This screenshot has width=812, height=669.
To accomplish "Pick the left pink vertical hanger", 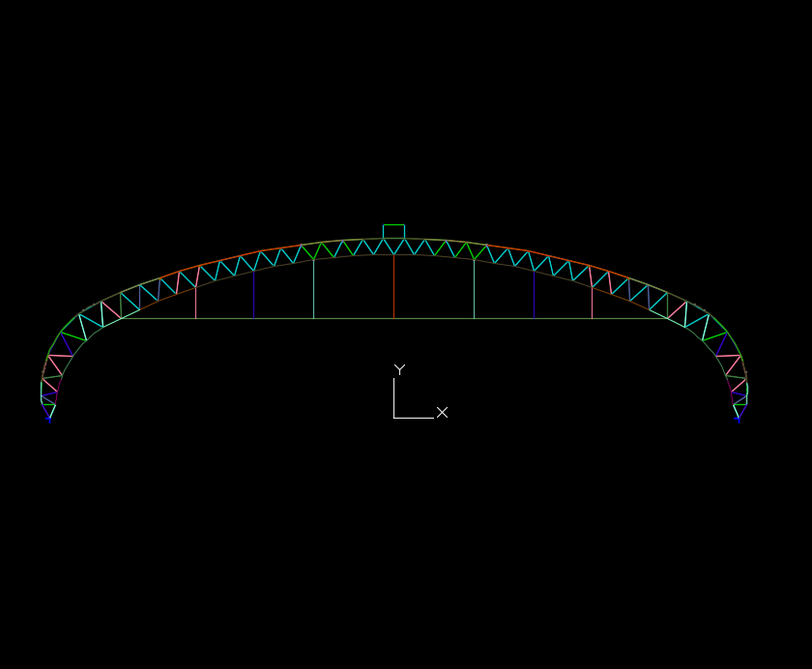I will click(x=195, y=303).
